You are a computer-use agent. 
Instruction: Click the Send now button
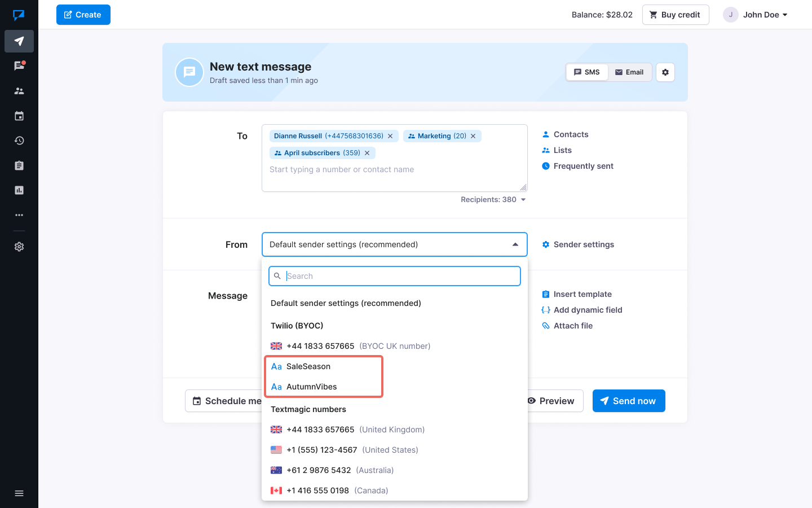[629, 401]
